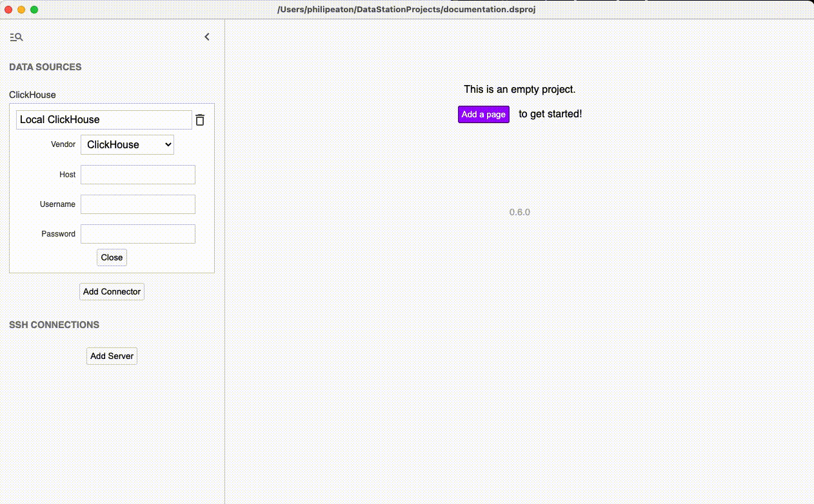Open the Vendor dropdown showing ClickHouse

(x=127, y=144)
